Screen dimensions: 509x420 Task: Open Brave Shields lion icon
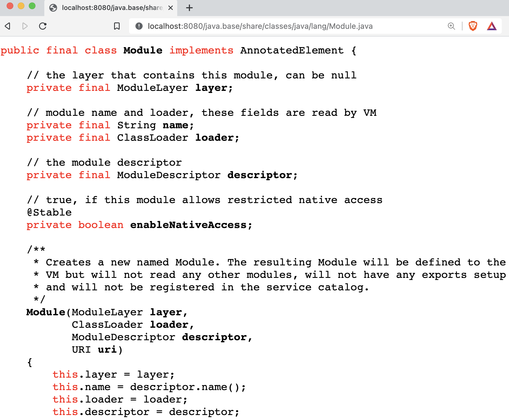click(x=473, y=26)
